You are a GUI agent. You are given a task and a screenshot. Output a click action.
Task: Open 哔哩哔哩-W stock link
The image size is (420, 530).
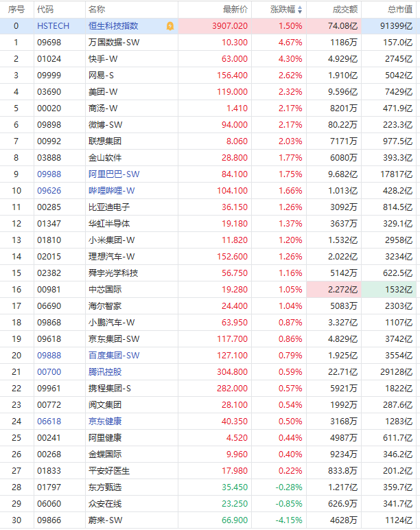(111, 191)
